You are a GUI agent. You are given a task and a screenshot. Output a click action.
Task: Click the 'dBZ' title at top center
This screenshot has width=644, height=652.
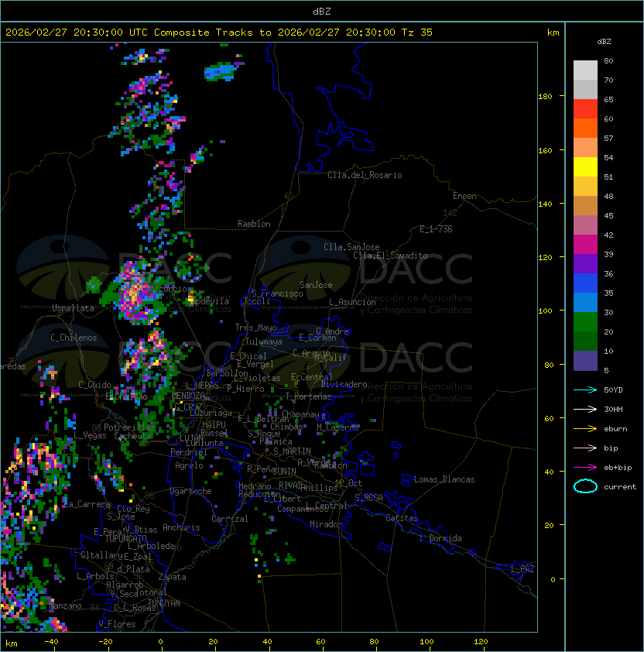[x=322, y=11]
